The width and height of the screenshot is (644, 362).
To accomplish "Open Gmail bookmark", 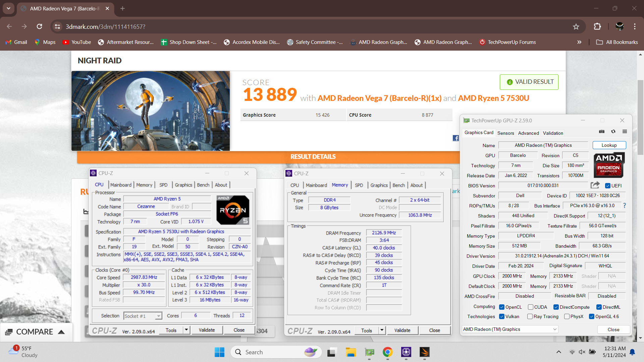I will coord(16,42).
